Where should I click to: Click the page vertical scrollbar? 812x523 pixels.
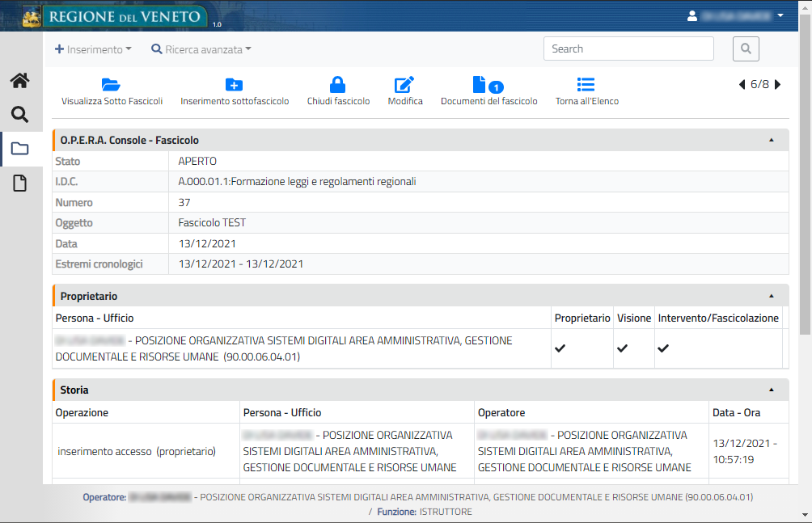805,175
